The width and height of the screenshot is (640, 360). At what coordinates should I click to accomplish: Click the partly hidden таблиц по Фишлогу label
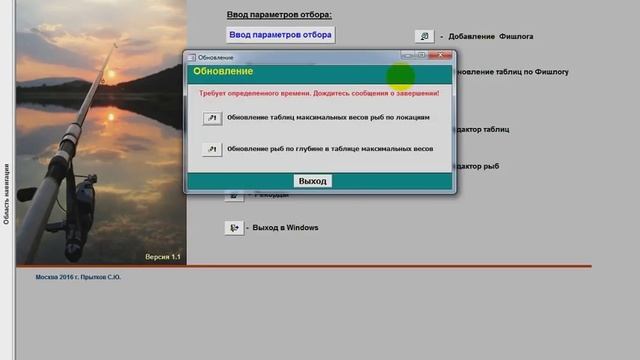click(x=512, y=72)
